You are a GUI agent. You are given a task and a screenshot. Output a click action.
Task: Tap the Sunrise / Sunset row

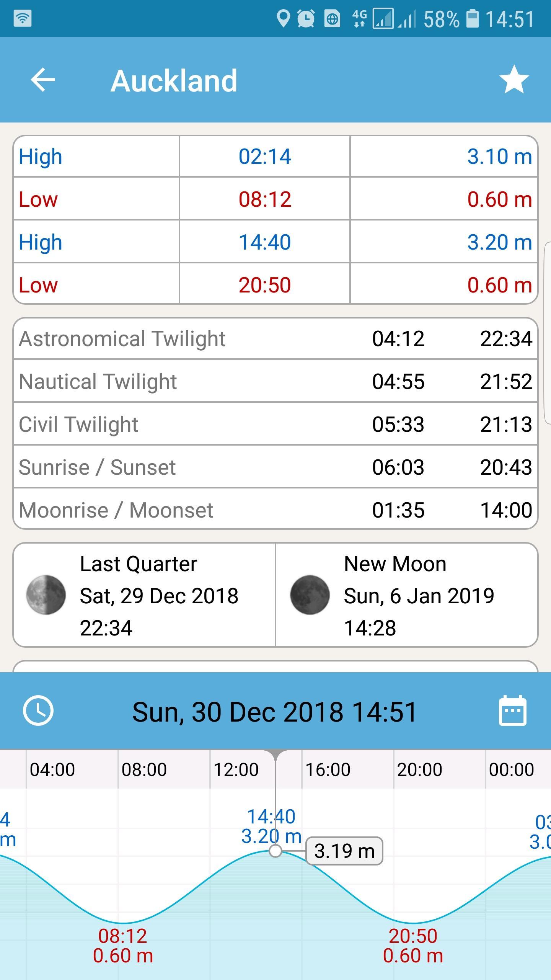point(275,467)
